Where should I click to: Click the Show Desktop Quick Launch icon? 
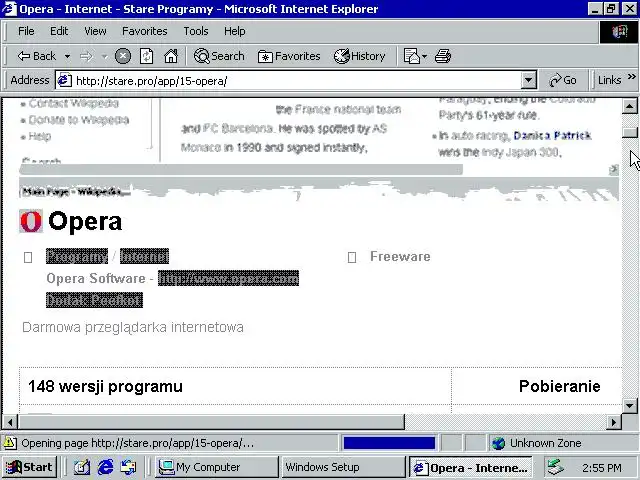coord(82,467)
